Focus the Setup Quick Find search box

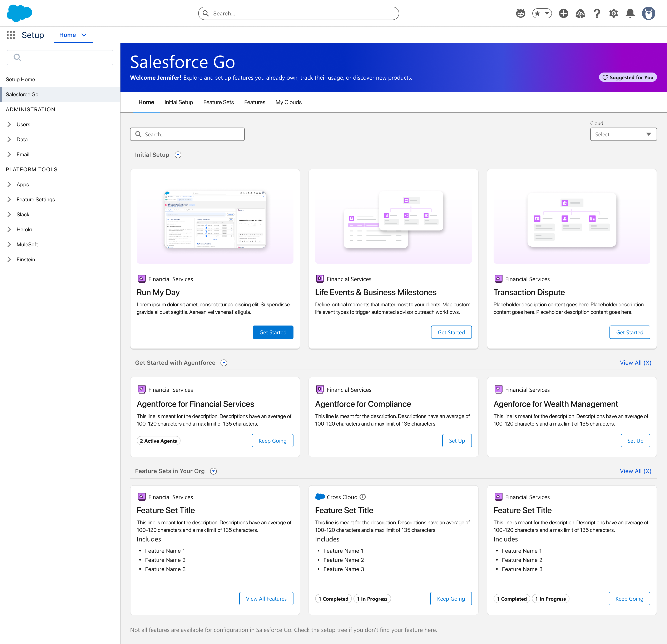click(60, 58)
